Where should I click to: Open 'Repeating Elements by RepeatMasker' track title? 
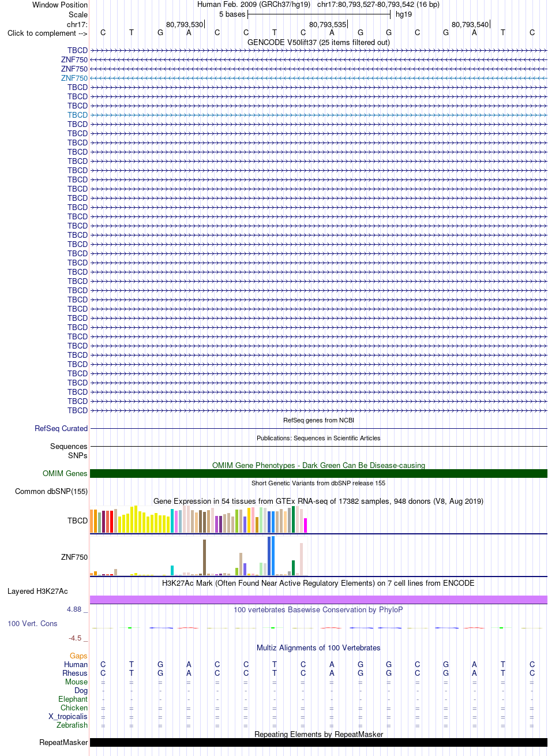(318, 734)
